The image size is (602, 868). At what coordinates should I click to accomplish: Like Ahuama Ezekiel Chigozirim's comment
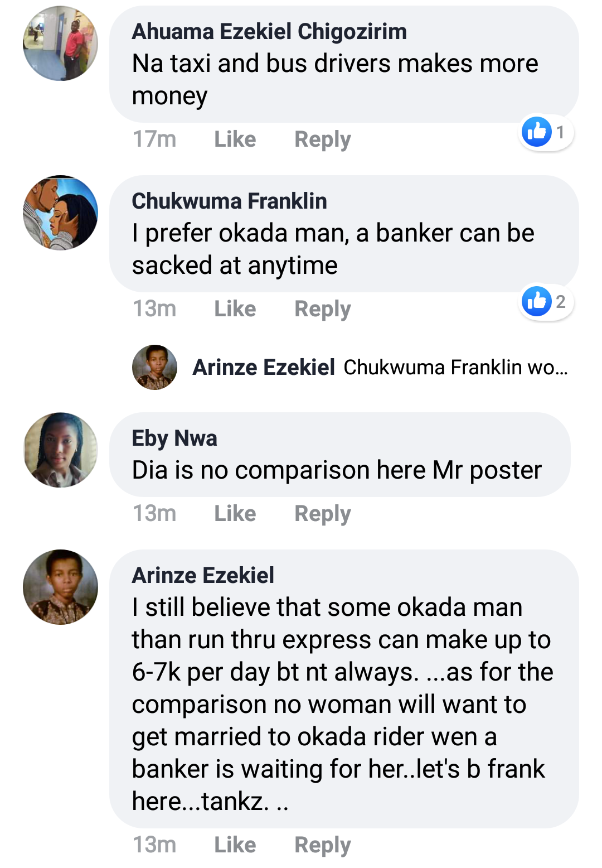tap(235, 139)
